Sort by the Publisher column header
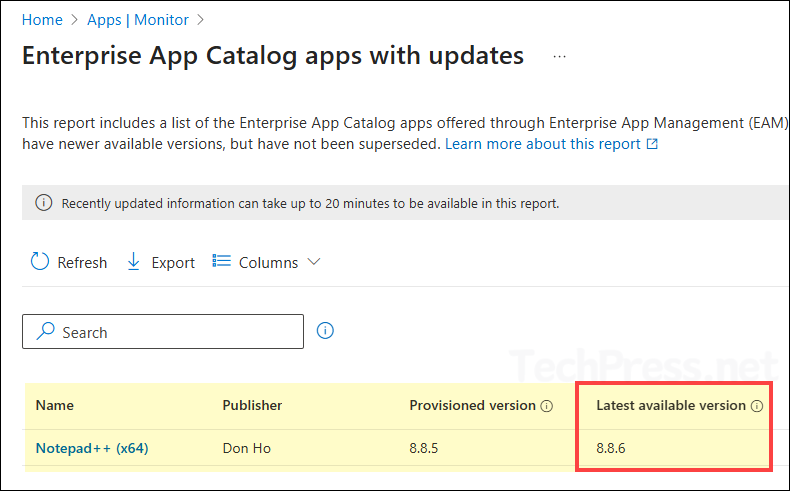This screenshot has width=790, height=491. point(252,406)
